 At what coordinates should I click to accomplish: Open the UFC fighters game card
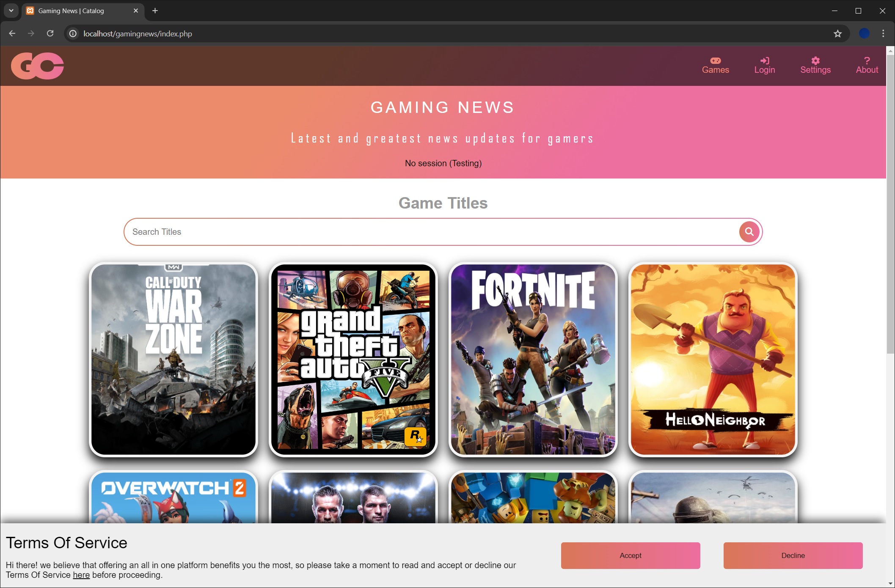[353, 497]
